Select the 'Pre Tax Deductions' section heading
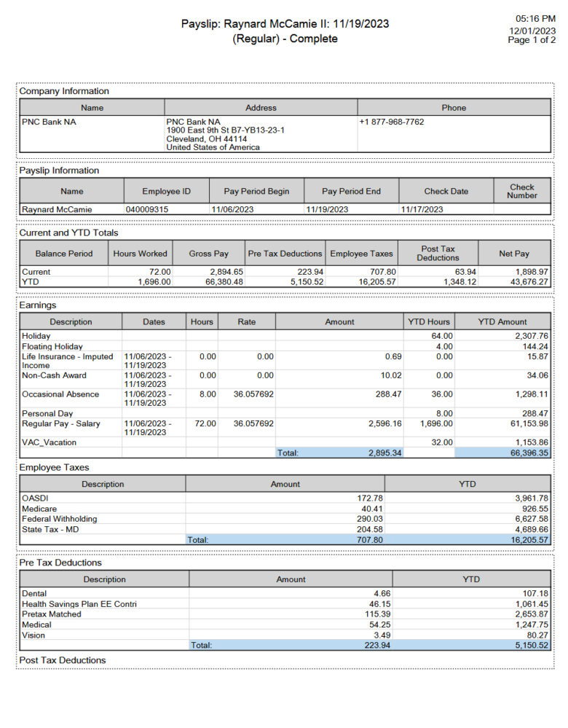This screenshot has width=568, height=728. (x=60, y=563)
